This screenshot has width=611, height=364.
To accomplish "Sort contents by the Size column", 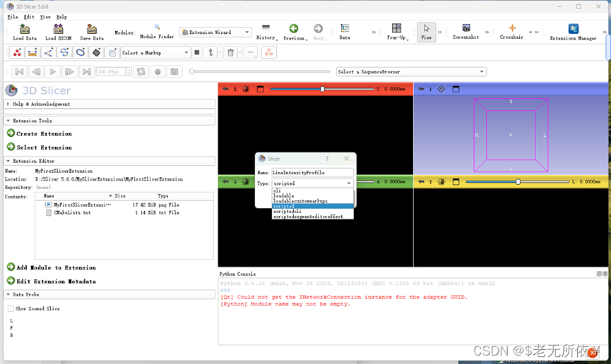I will point(134,196).
